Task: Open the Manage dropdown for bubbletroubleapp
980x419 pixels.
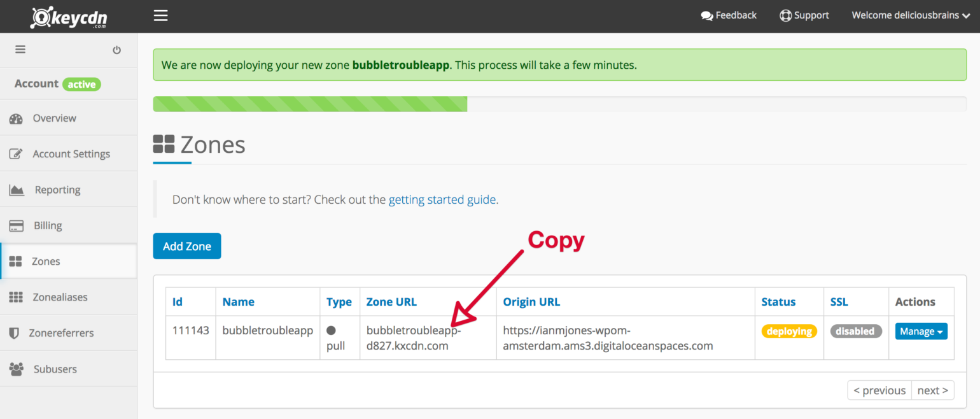Action: click(x=921, y=331)
